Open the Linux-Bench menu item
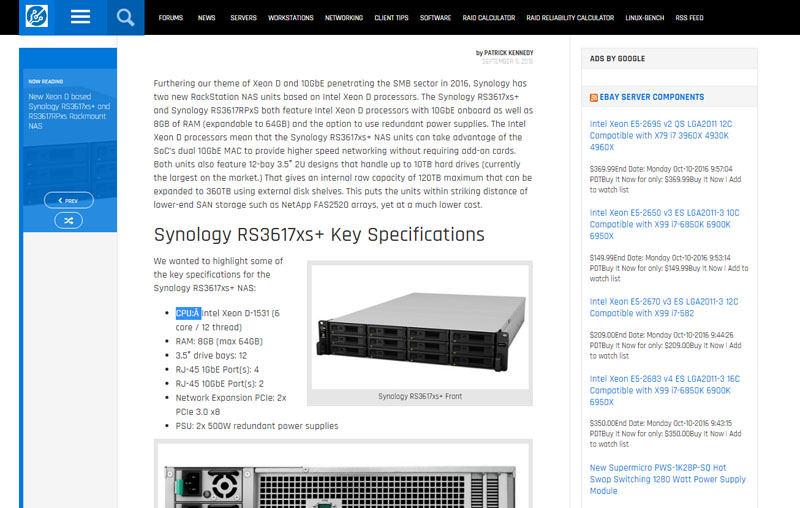 (645, 18)
